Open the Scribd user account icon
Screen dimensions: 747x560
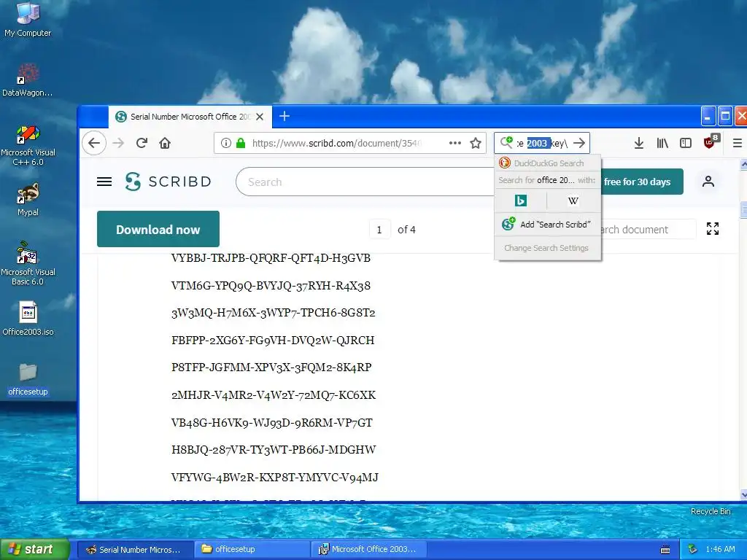click(x=708, y=182)
